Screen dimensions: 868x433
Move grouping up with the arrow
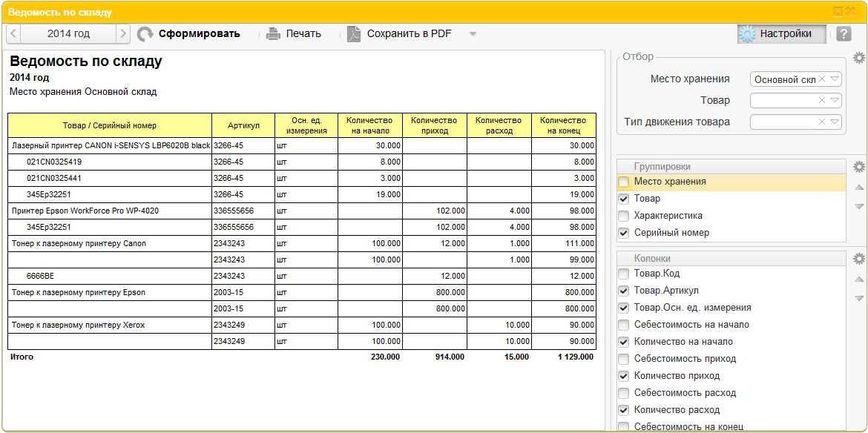pyautogui.click(x=859, y=188)
